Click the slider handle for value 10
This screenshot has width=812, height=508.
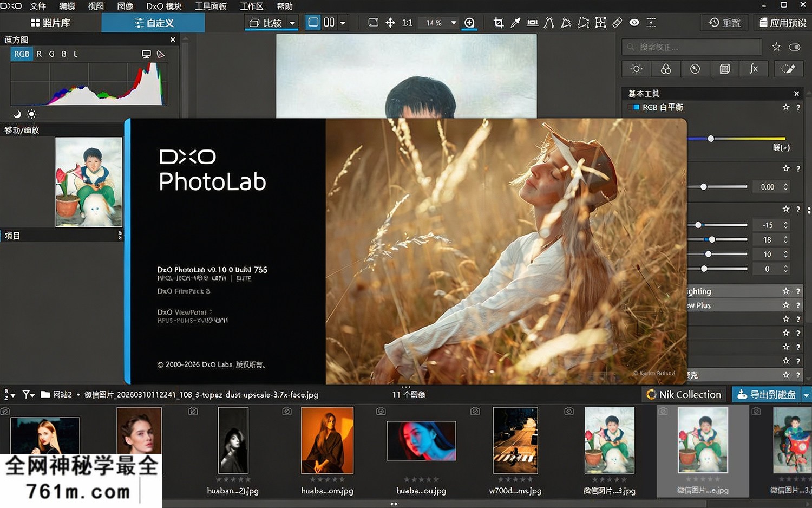point(708,254)
